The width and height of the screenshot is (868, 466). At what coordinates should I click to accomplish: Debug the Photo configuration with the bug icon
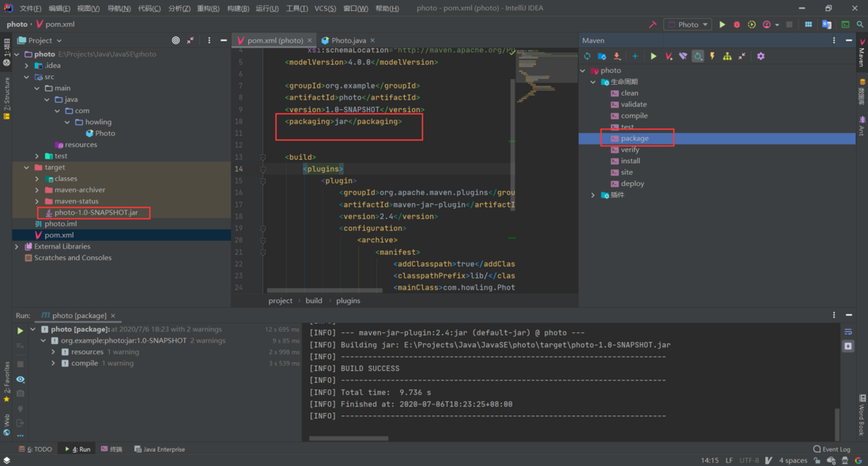coord(737,25)
